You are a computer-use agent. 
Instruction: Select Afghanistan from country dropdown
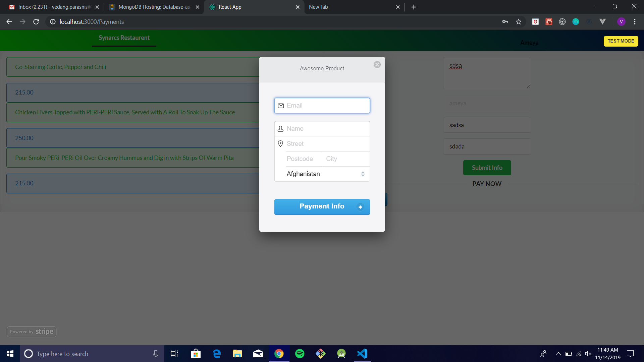tap(322, 173)
